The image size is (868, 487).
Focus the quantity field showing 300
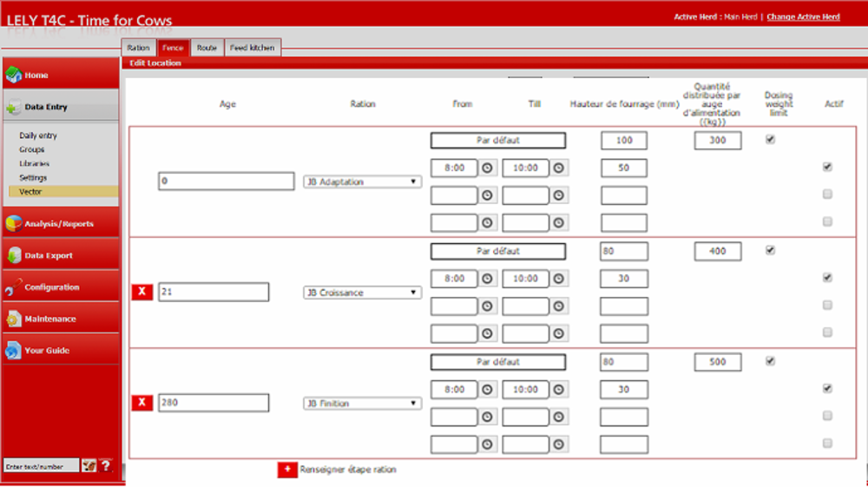[x=718, y=140]
